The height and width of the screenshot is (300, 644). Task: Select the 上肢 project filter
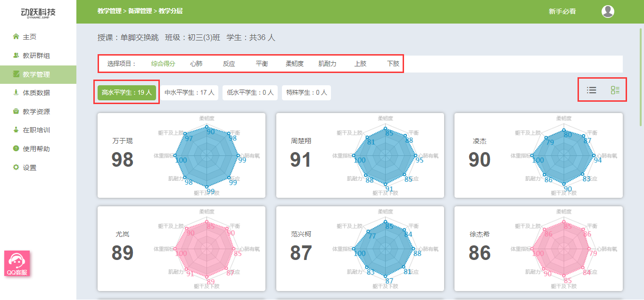click(x=360, y=64)
